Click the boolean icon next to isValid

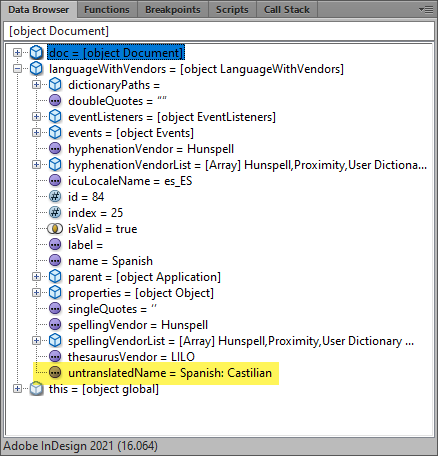coord(55,229)
